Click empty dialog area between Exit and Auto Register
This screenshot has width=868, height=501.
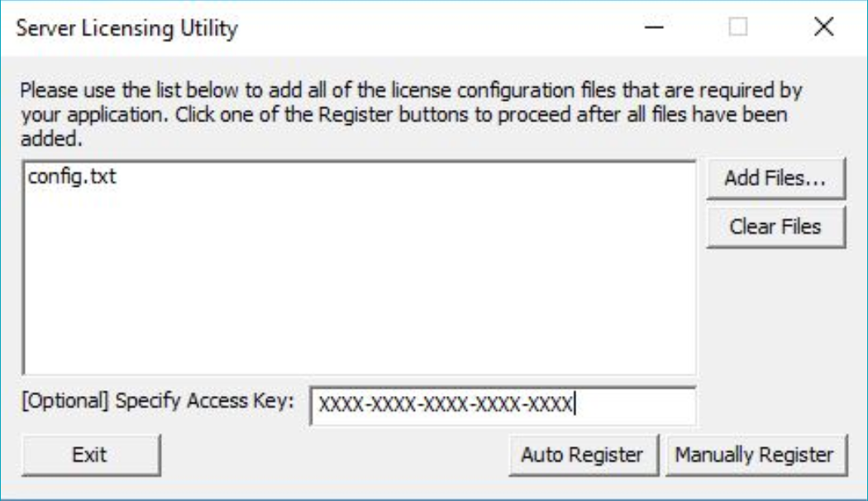click(331, 454)
